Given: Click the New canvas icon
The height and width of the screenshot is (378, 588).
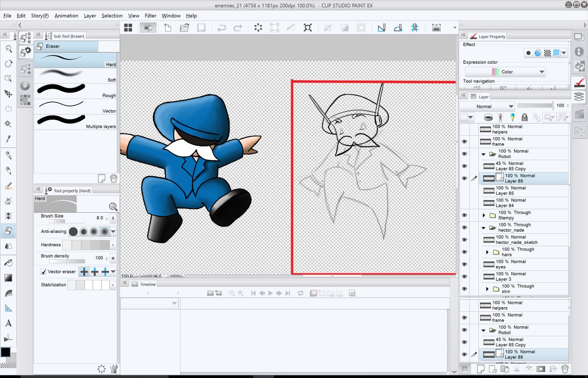Looking at the screenshot, I should 168,28.
